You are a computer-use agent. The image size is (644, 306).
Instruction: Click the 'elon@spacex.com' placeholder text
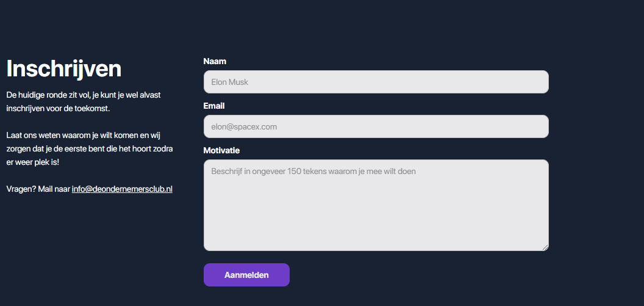pyautogui.click(x=244, y=127)
